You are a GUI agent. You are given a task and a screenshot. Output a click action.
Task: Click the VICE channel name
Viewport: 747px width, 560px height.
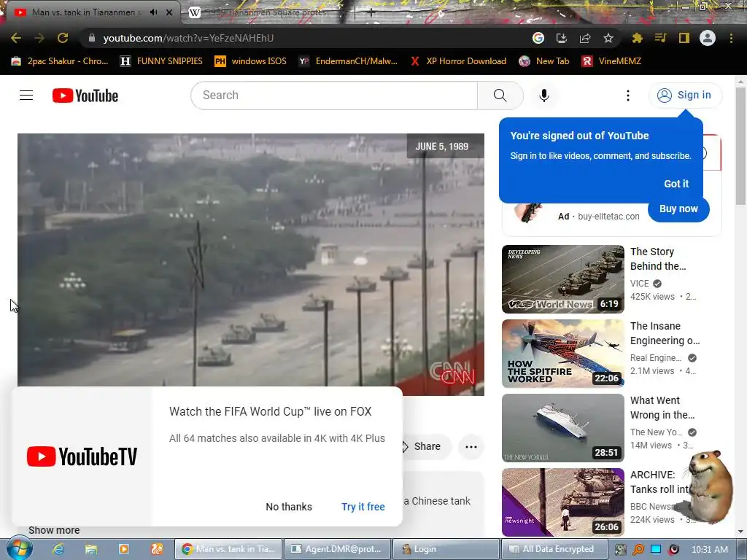click(639, 284)
